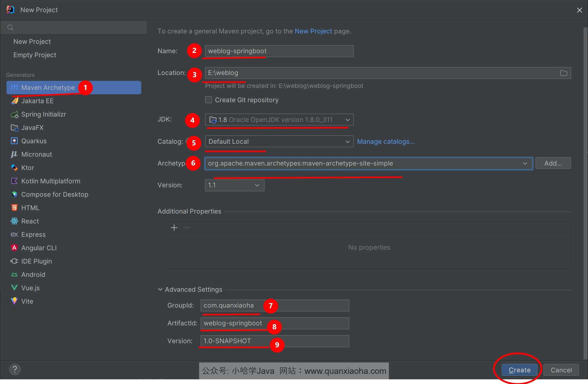The height and width of the screenshot is (384, 588).
Task: Click the Quarkus logo icon
Action: point(15,141)
